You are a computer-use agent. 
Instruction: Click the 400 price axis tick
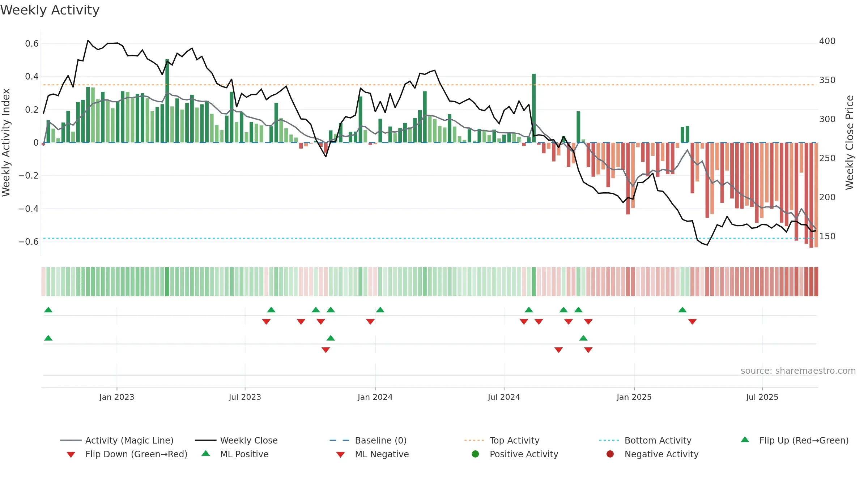tap(827, 41)
